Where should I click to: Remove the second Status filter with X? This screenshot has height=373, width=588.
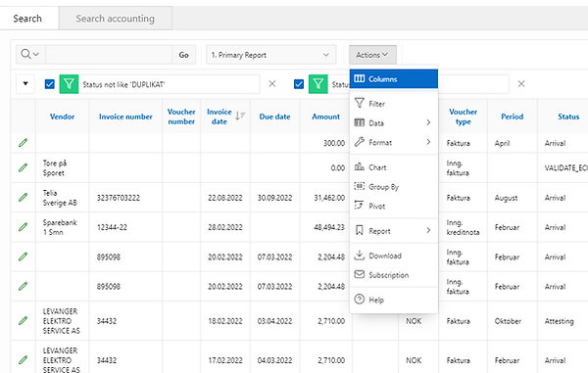[x=521, y=84]
